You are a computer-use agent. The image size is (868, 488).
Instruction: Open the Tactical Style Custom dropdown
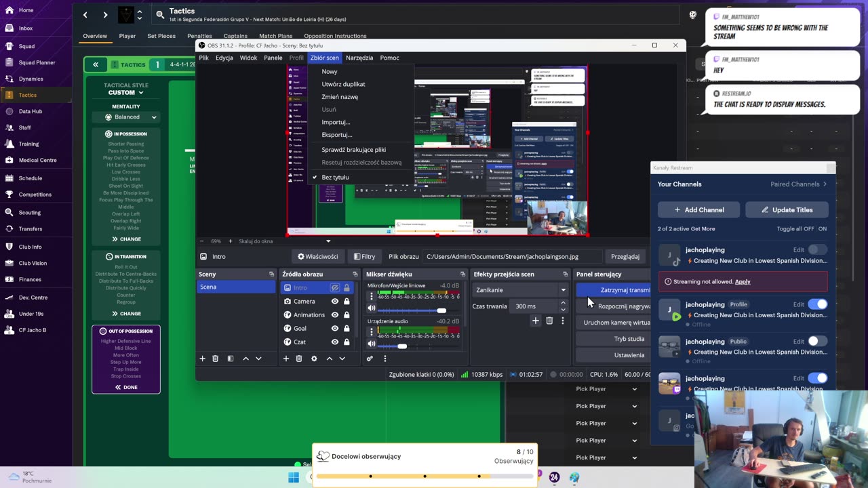[125, 93]
